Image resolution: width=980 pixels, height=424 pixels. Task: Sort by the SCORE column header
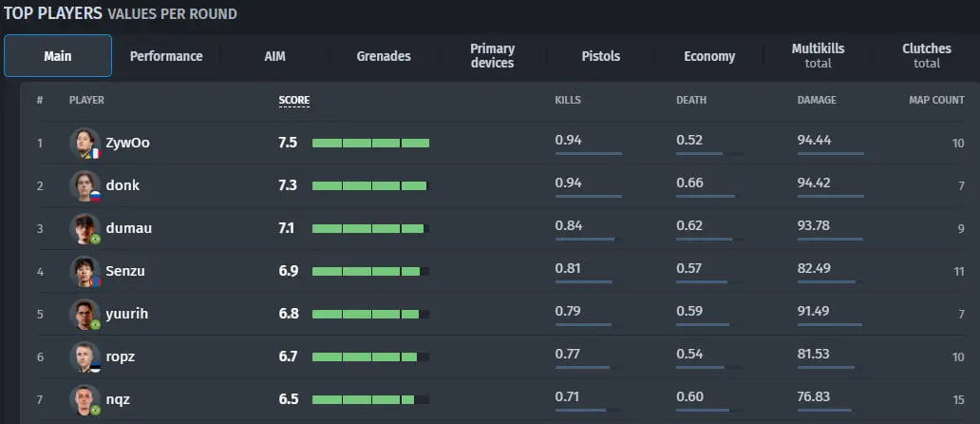tap(293, 100)
